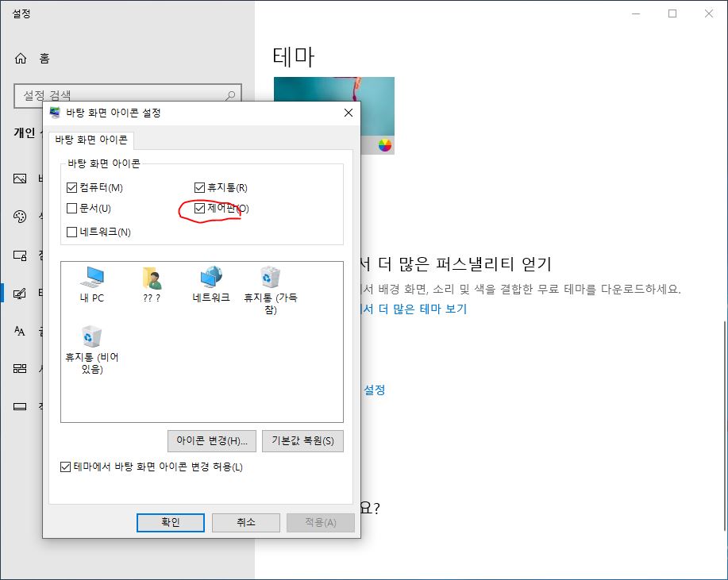Open Colors palette icon in sidebar
This screenshot has height=580, width=728.
[20, 217]
